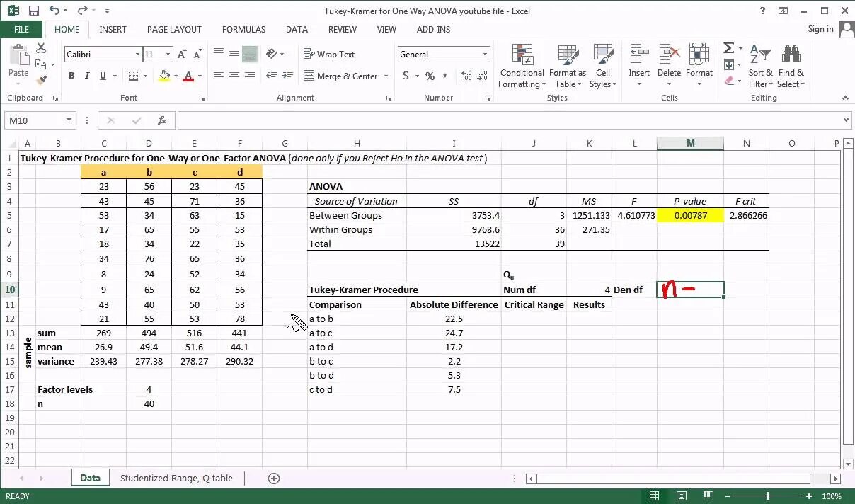Increase font size with the large A icon

[x=183, y=55]
